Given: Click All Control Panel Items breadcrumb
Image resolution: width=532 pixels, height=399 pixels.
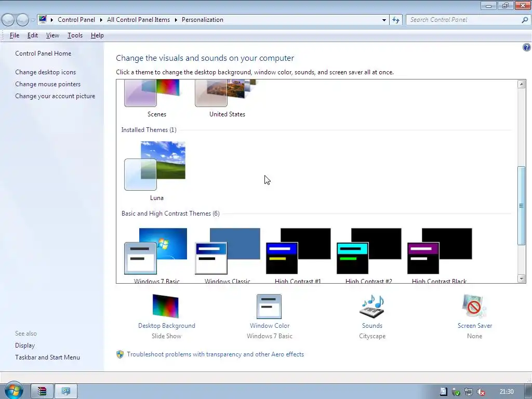Looking at the screenshot, I should [138, 20].
